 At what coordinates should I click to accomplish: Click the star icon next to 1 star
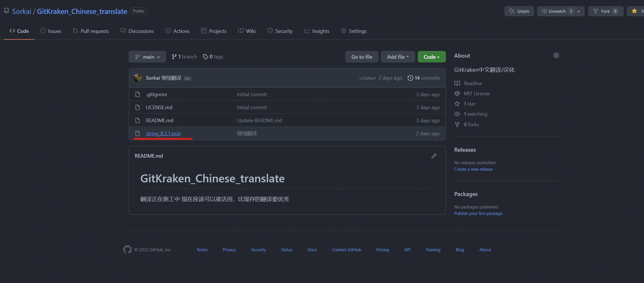pyautogui.click(x=457, y=104)
